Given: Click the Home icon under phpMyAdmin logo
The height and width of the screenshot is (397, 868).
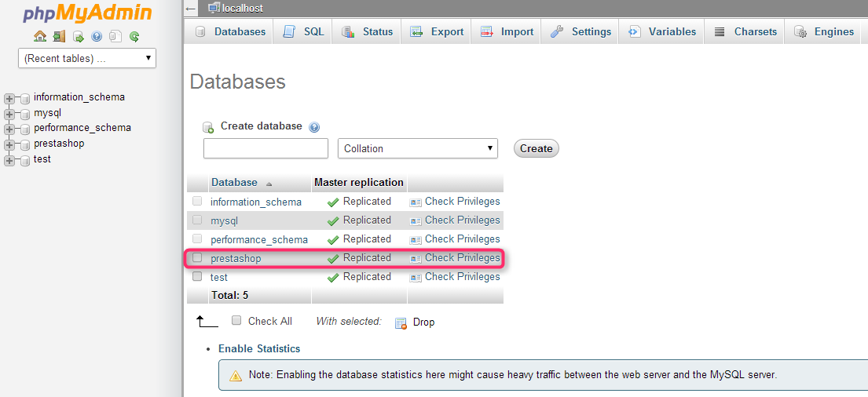Looking at the screenshot, I should coord(40,37).
